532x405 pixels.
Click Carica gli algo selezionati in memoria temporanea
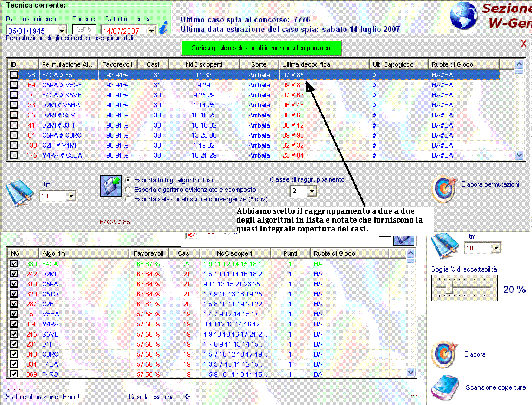pyautogui.click(x=261, y=48)
